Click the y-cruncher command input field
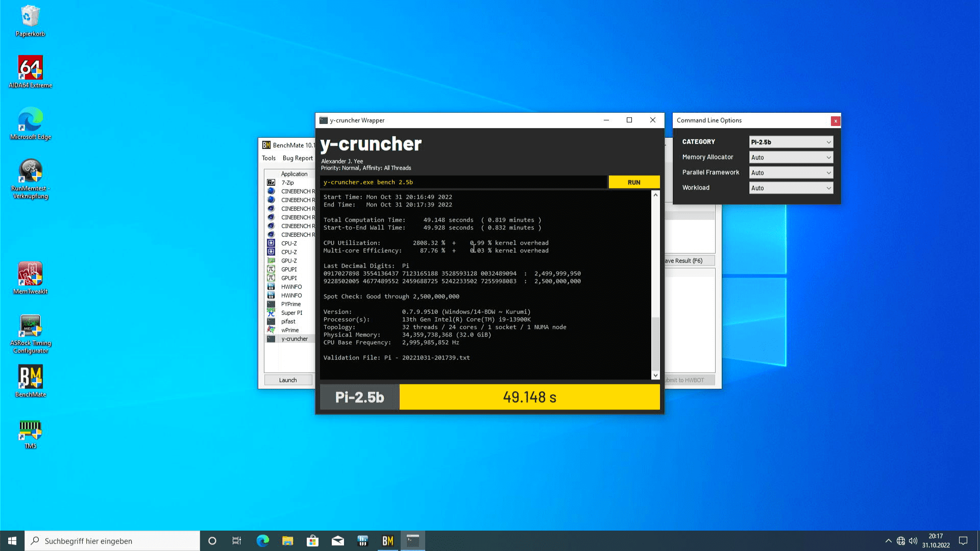This screenshot has width=980, height=551. pyautogui.click(x=463, y=182)
